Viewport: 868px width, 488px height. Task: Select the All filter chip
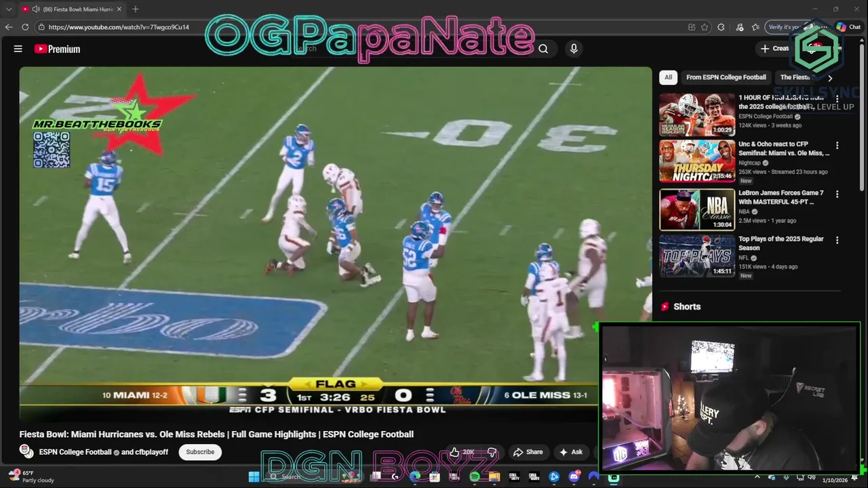pyautogui.click(x=668, y=77)
